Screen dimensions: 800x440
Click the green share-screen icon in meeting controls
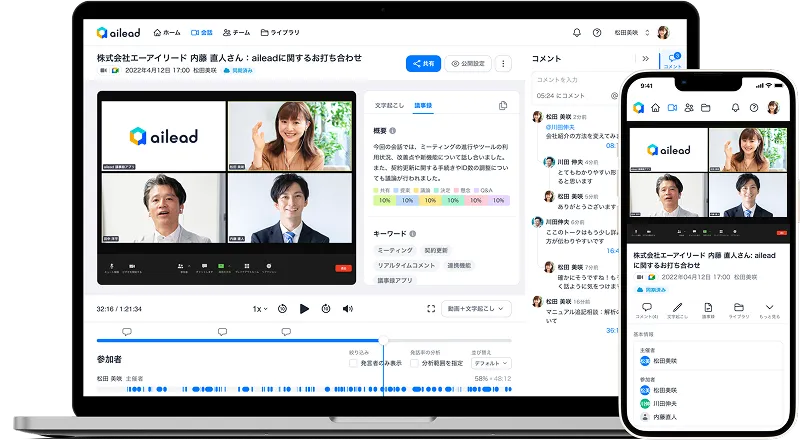[221, 267]
